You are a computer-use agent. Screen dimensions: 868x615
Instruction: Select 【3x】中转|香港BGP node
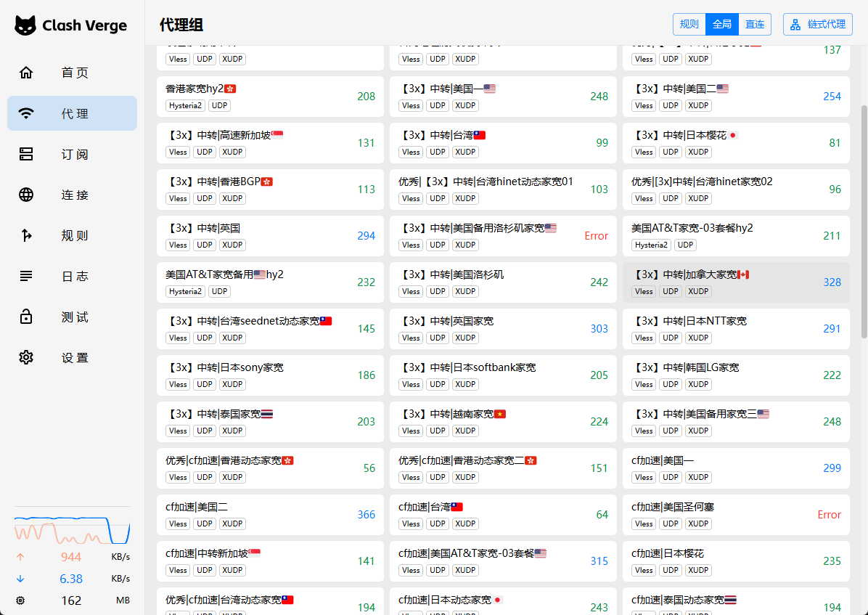click(x=270, y=190)
